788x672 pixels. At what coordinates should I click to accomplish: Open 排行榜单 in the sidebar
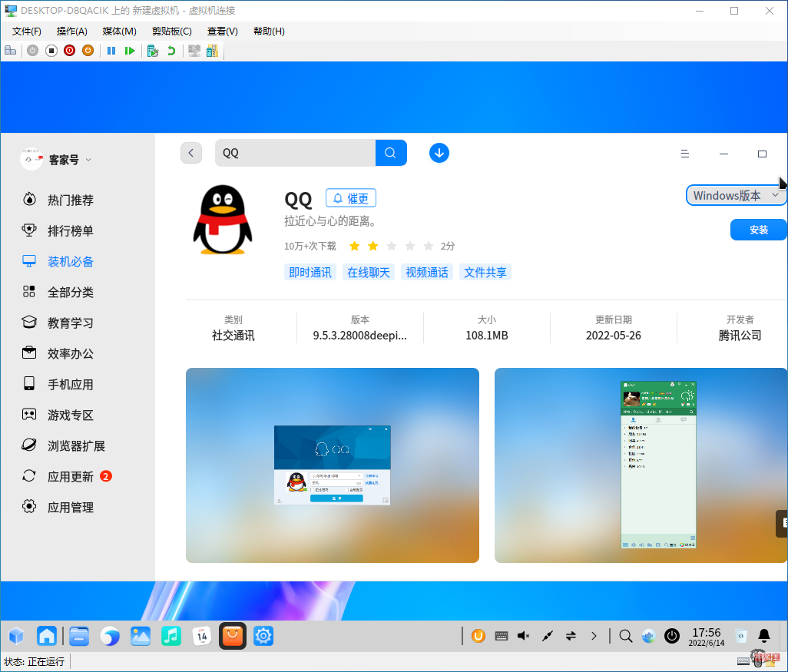[71, 230]
